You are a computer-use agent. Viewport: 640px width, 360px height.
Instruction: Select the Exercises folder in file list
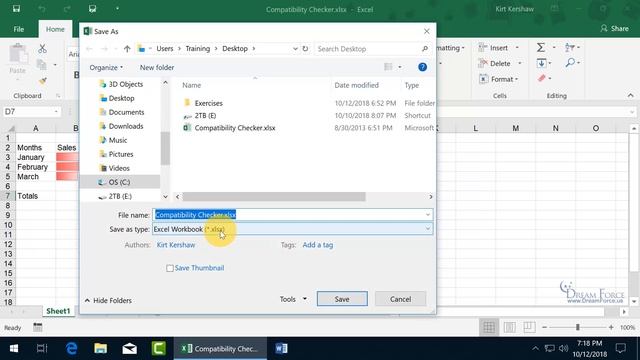[x=209, y=103]
